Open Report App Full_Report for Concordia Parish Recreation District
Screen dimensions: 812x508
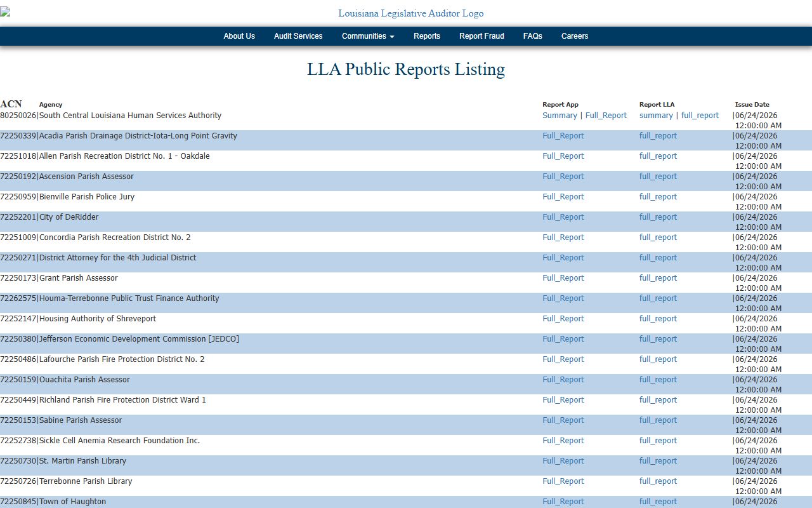[563, 237]
